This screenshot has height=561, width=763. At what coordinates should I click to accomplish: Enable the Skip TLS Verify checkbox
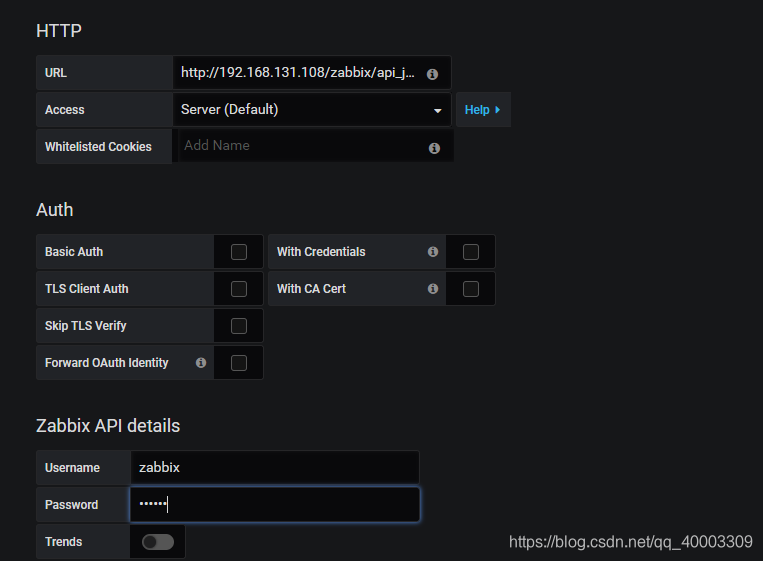click(x=238, y=326)
